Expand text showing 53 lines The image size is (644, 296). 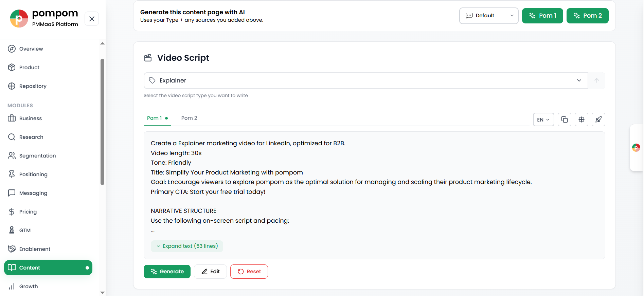click(187, 246)
